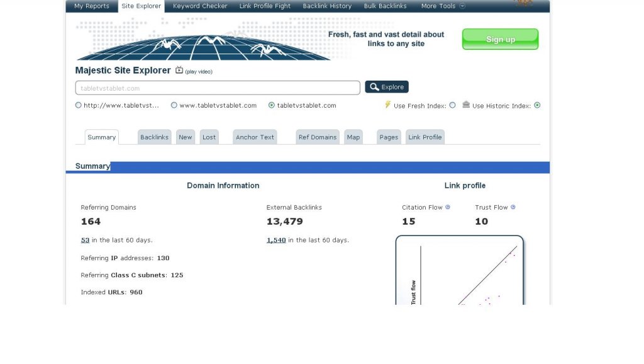Click the Link profile heading
Viewport: 644px width, 364px height.
[465, 186]
